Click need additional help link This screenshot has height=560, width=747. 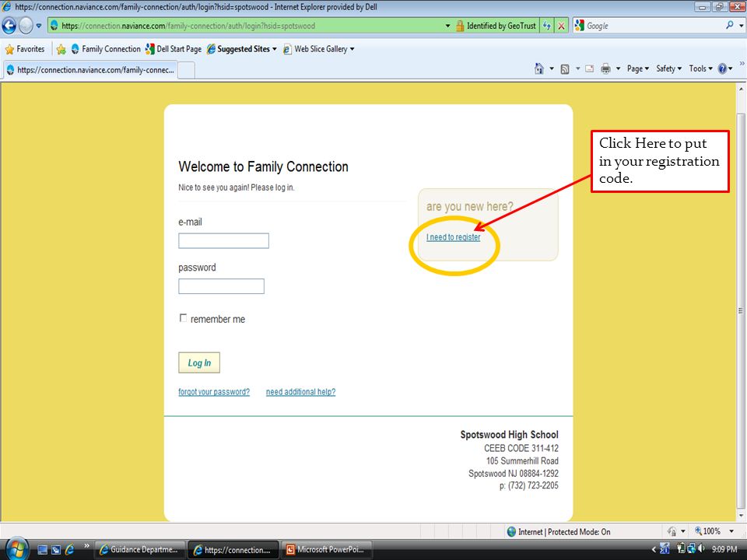(300, 392)
